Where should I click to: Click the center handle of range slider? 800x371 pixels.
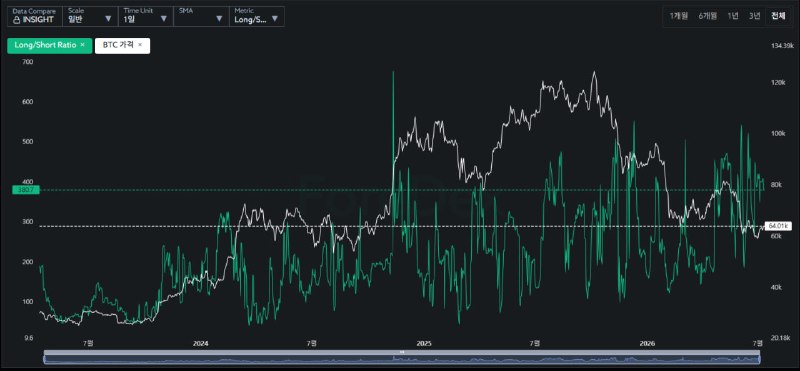pos(402,352)
